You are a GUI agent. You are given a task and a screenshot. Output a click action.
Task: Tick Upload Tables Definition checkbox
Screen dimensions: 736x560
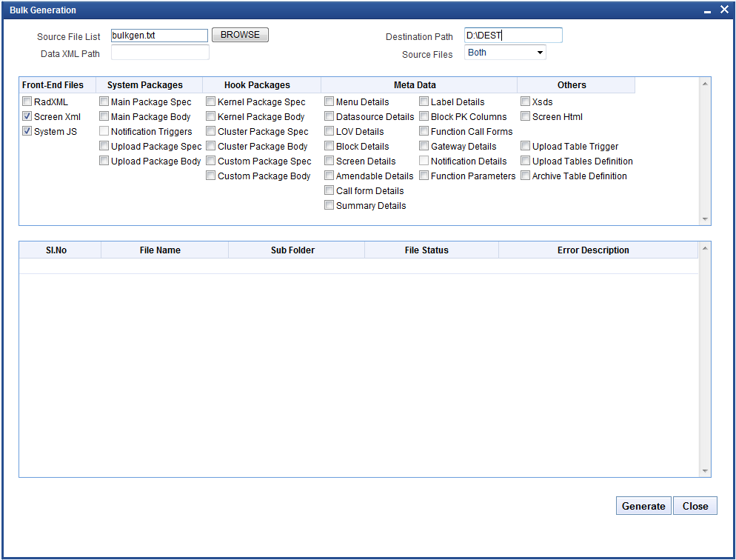click(x=525, y=161)
